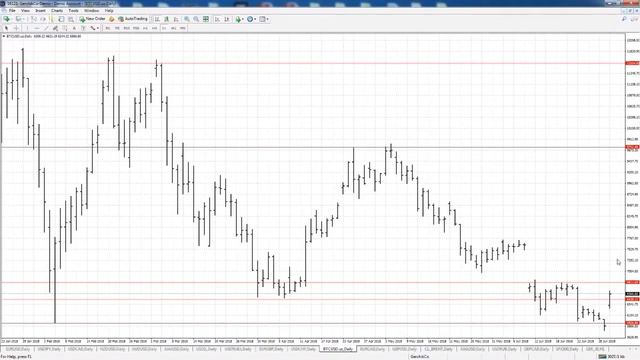Open the Templates icon
The width and height of the screenshot is (640, 360).
point(262,19)
